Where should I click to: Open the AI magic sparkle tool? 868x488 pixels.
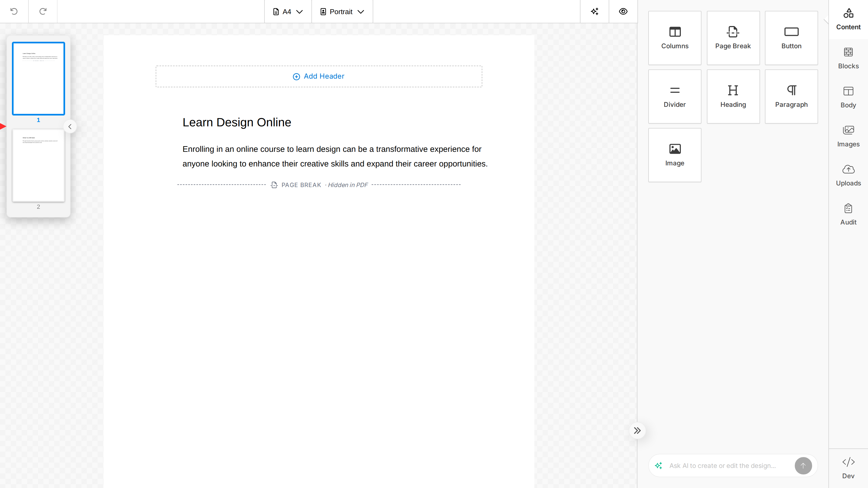pyautogui.click(x=594, y=11)
